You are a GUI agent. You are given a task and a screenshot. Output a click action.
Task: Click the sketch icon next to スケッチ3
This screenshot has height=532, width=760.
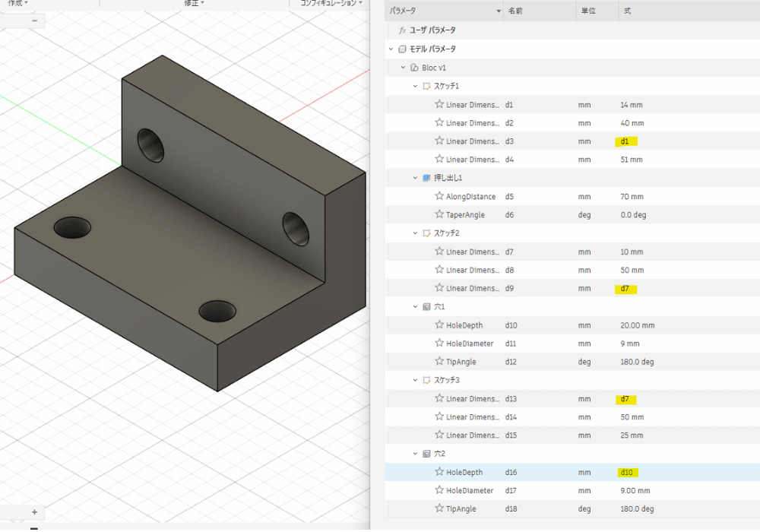tap(426, 380)
